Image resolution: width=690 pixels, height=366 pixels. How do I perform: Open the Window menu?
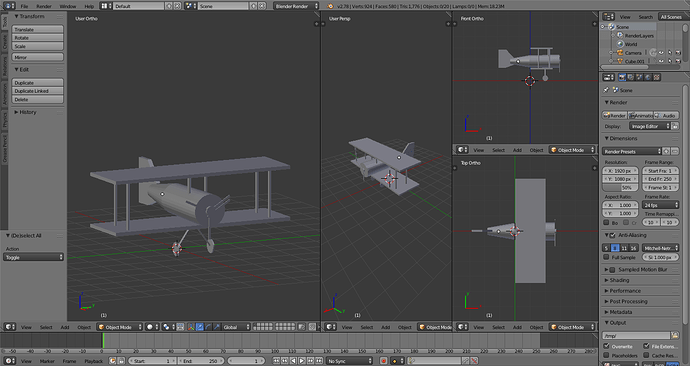(67, 6)
